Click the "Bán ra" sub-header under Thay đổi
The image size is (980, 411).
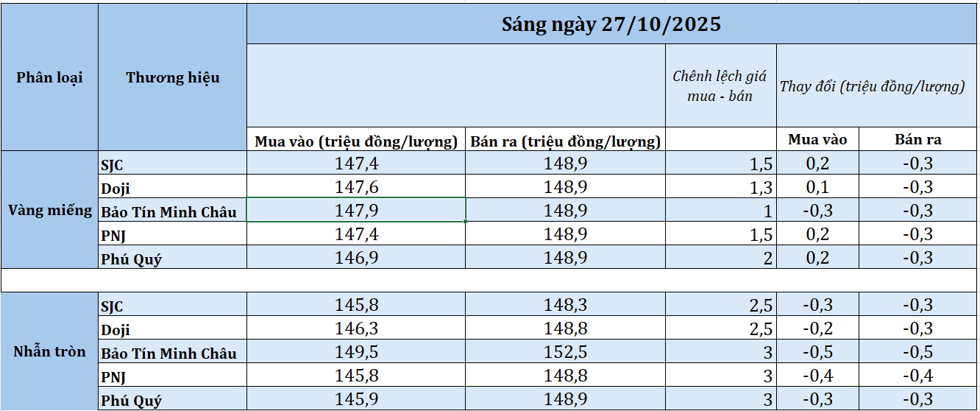click(917, 140)
